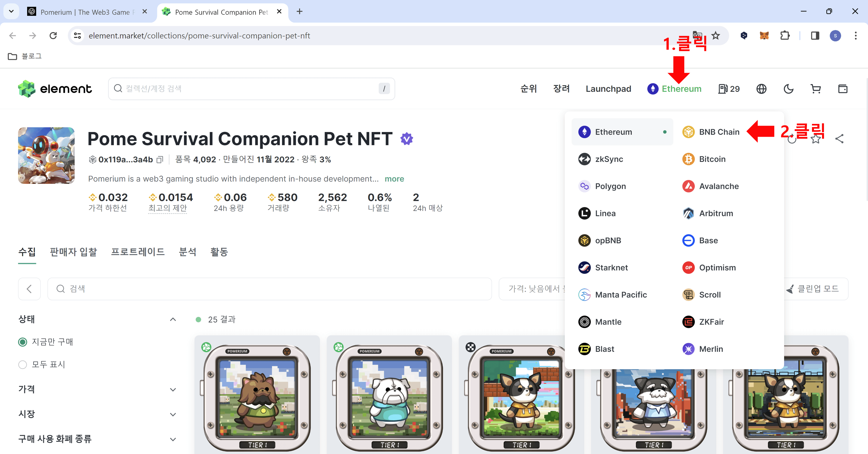The height and width of the screenshot is (454, 868).
Task: Activate 클린업 모드 broom icon
Action: coord(790,289)
